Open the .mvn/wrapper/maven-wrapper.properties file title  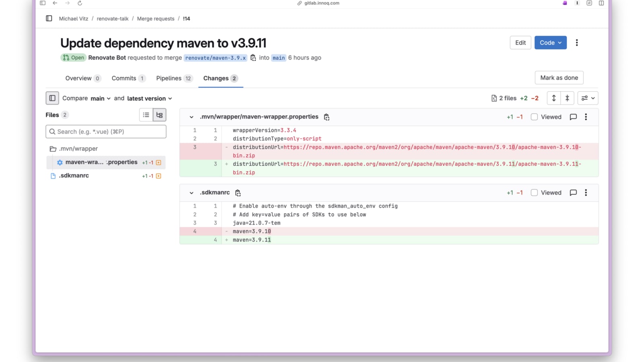[x=259, y=117]
